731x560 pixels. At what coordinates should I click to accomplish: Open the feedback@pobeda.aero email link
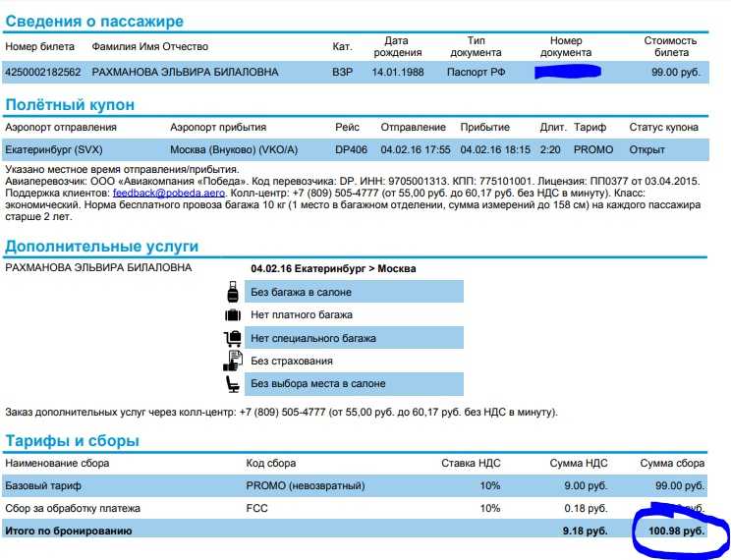[x=169, y=193]
